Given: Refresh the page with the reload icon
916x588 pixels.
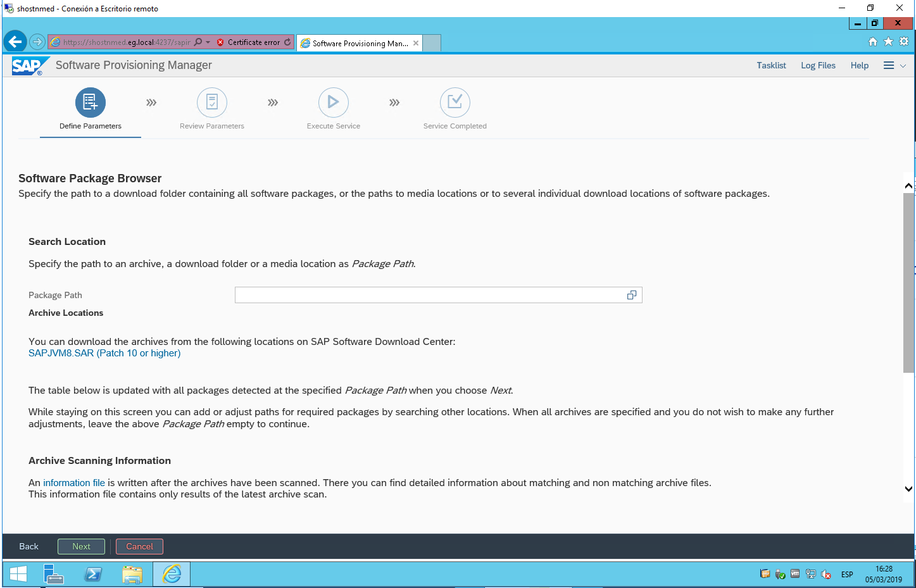Looking at the screenshot, I should pos(287,42).
